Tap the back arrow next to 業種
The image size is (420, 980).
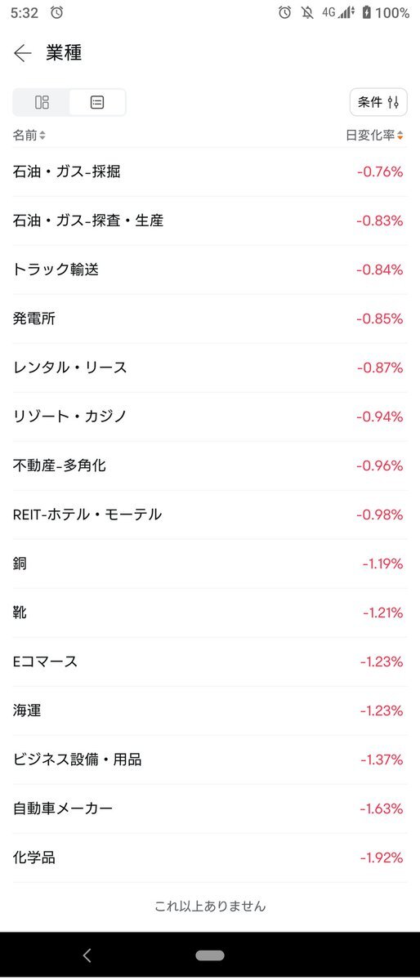[x=23, y=54]
